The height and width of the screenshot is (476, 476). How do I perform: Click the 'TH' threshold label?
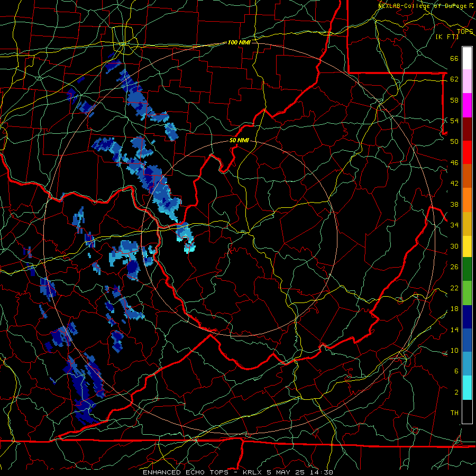454,413
